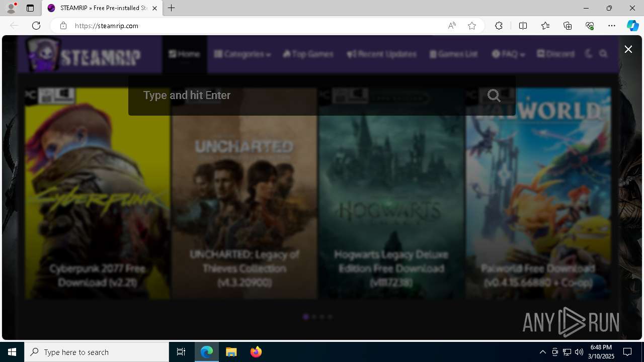
Task: Open the Extensions puzzle icon
Action: click(499, 26)
